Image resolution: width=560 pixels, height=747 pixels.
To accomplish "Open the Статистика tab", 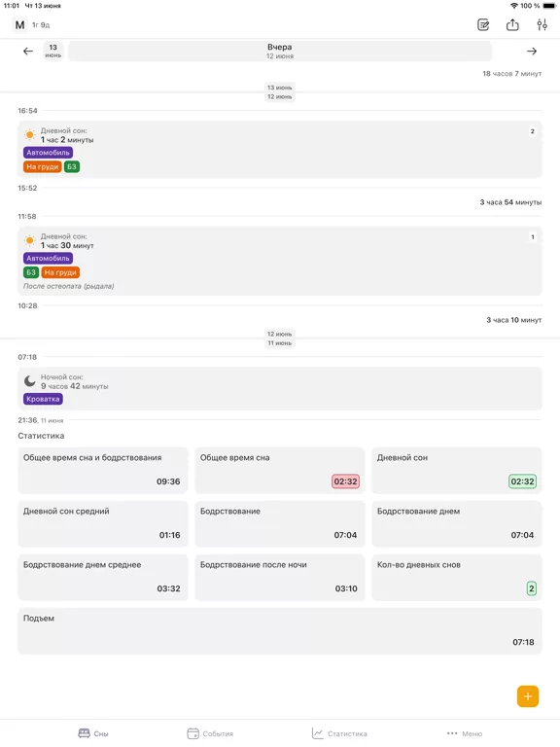I will click(x=339, y=733).
